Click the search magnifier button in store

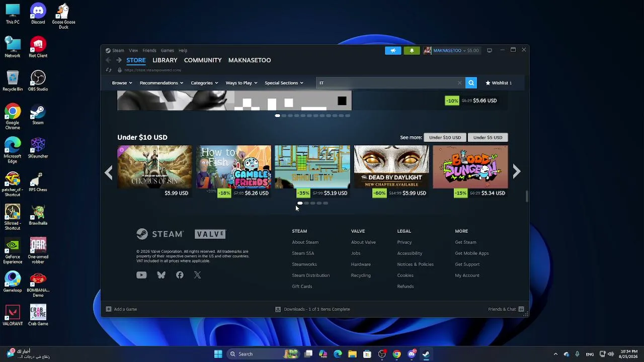point(471,83)
